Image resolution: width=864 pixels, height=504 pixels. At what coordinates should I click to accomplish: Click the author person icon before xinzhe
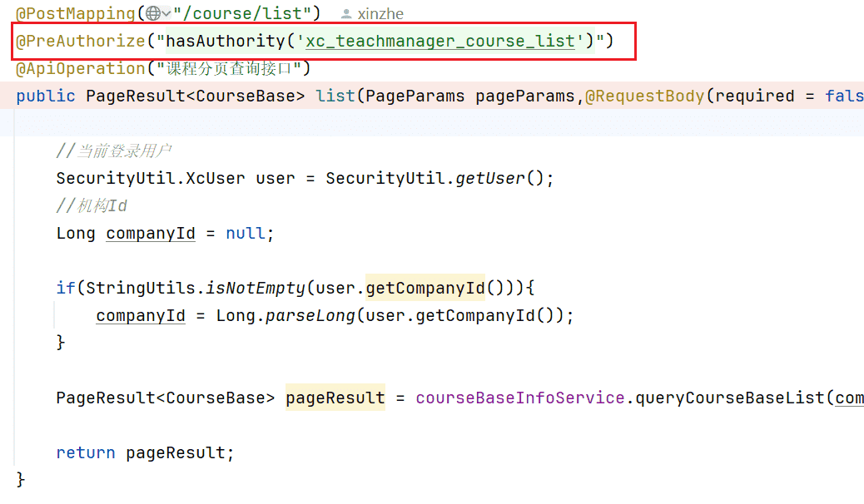point(347,14)
